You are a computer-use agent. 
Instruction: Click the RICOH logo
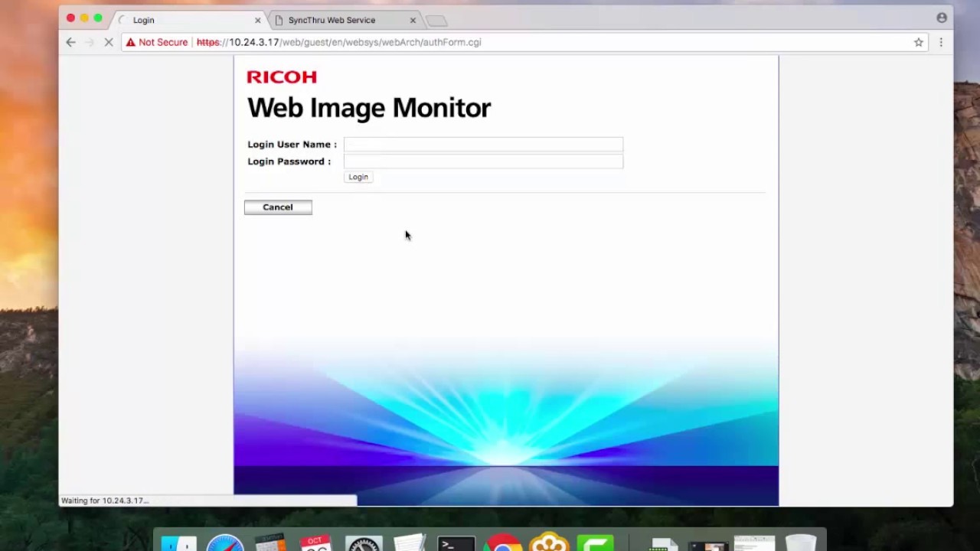[x=282, y=77]
